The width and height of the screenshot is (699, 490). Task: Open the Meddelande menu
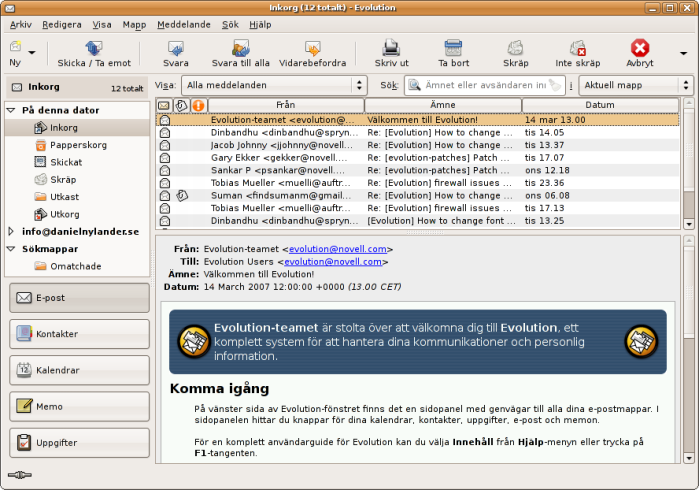pos(184,25)
